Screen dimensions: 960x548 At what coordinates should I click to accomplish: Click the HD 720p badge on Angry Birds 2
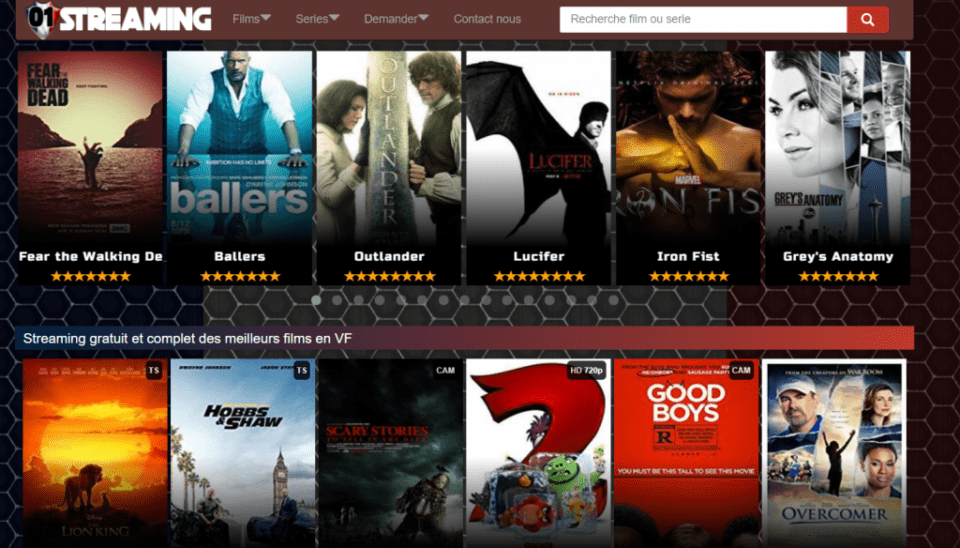point(586,371)
